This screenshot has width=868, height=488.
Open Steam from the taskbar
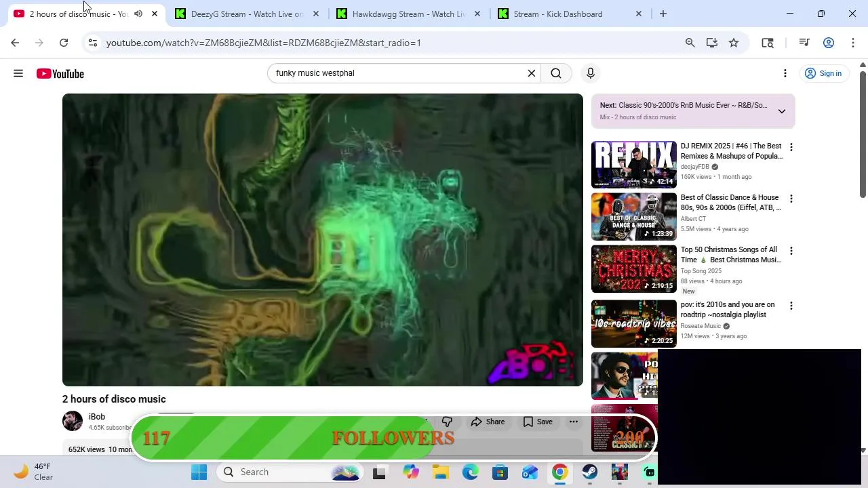pos(590,472)
